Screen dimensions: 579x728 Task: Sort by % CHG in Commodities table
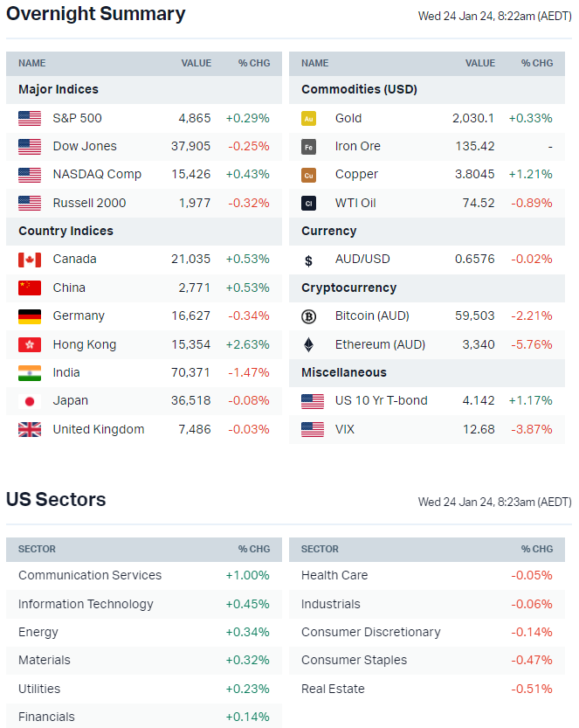coord(537,63)
